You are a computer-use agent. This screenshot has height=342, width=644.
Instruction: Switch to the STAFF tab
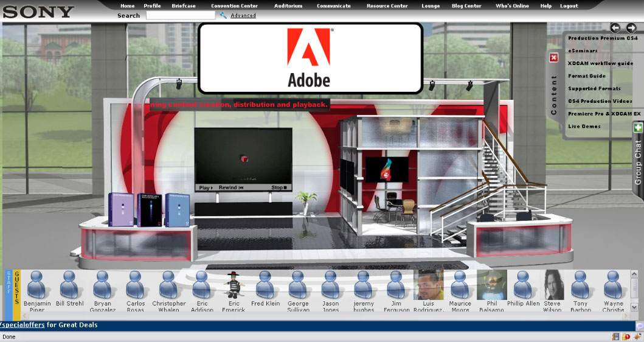9,295
